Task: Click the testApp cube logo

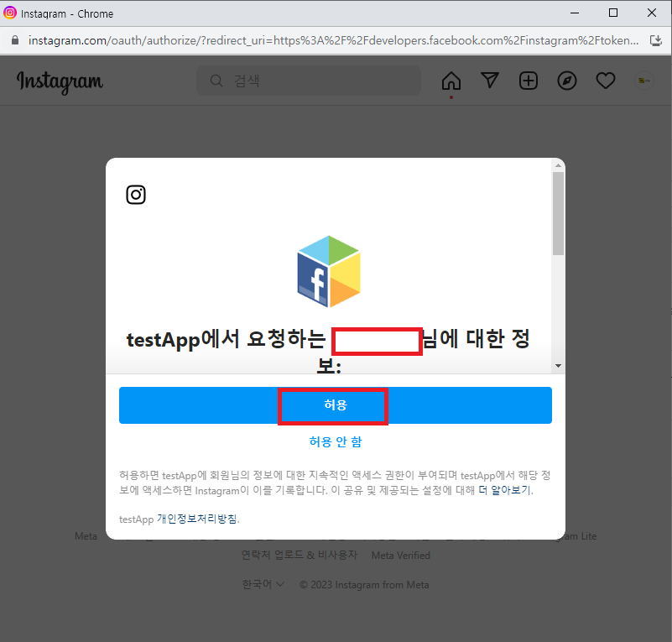Action: point(329,271)
